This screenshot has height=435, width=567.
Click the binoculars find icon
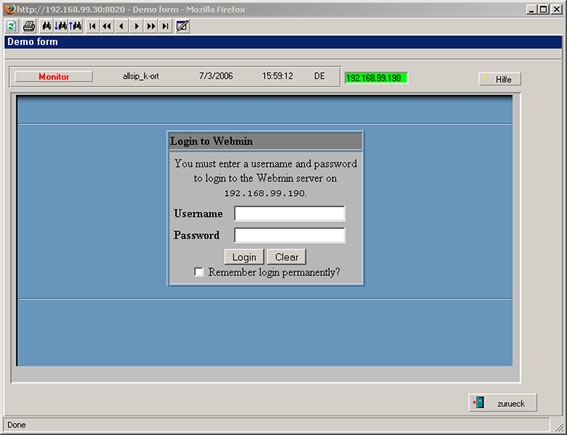47,26
